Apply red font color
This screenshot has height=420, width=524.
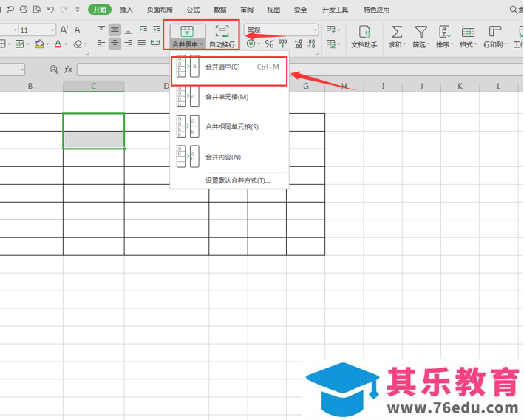pos(58,44)
